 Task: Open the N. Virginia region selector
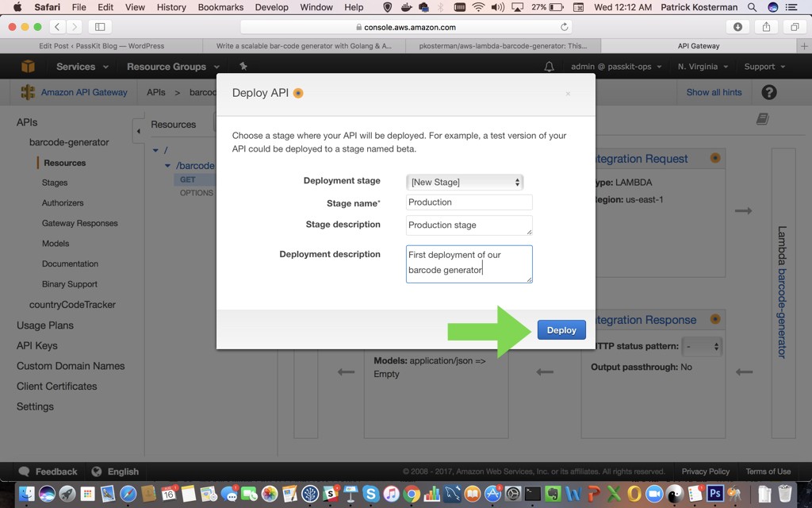[703, 67]
